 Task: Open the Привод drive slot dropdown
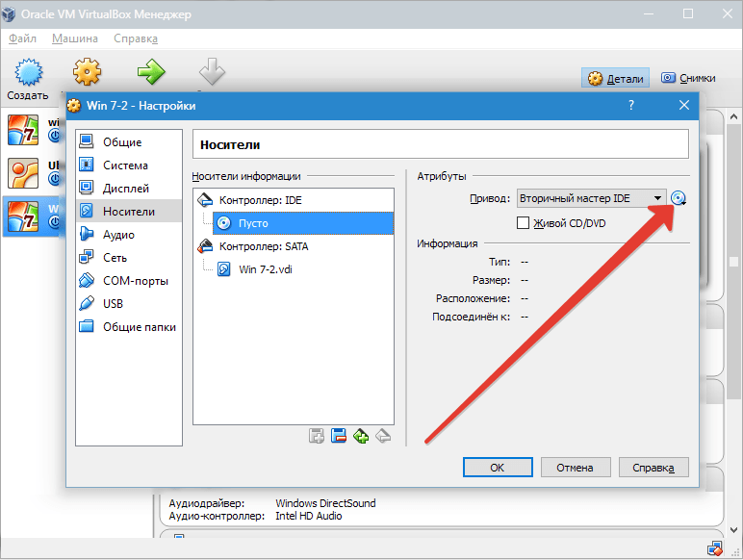[x=592, y=198]
